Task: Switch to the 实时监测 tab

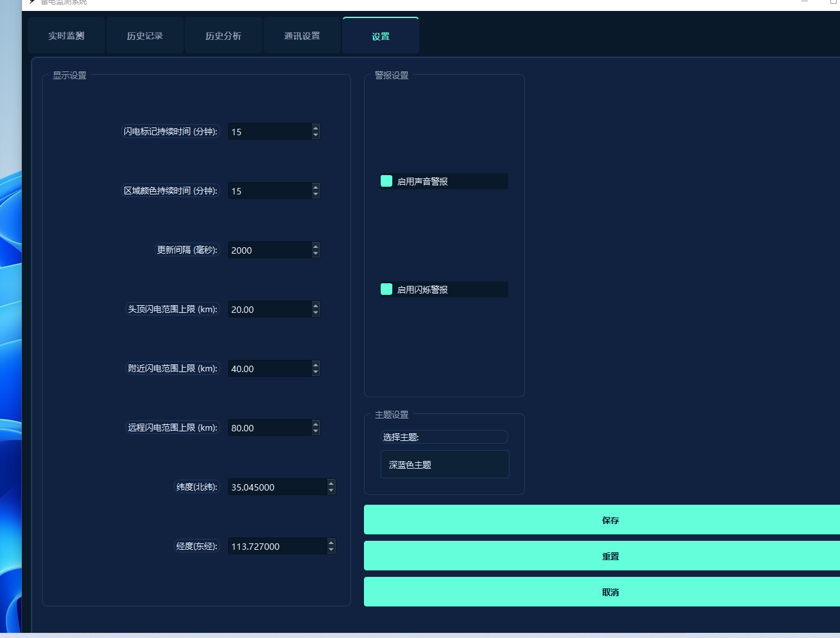Action: pos(66,35)
